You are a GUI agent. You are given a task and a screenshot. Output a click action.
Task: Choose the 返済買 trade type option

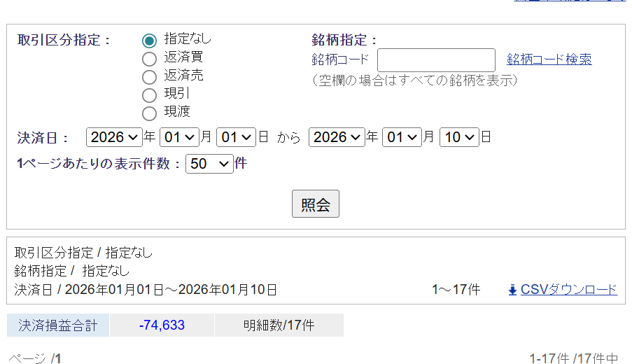click(x=149, y=59)
